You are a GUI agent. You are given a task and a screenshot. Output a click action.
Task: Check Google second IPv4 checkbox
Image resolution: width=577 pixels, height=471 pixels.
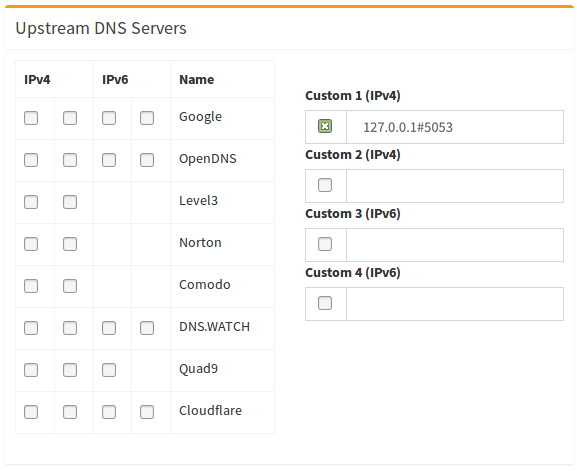point(70,118)
